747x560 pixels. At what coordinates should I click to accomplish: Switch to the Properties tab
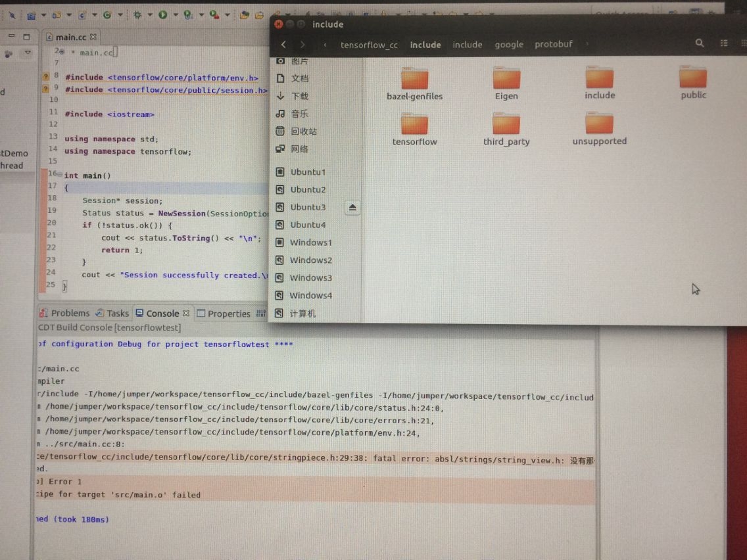(230, 314)
